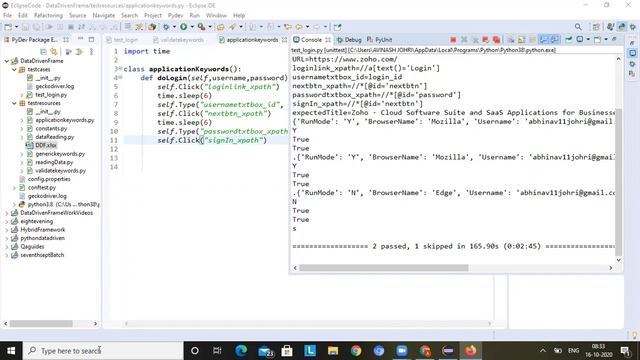Open the Refactoring menu

point(48,16)
